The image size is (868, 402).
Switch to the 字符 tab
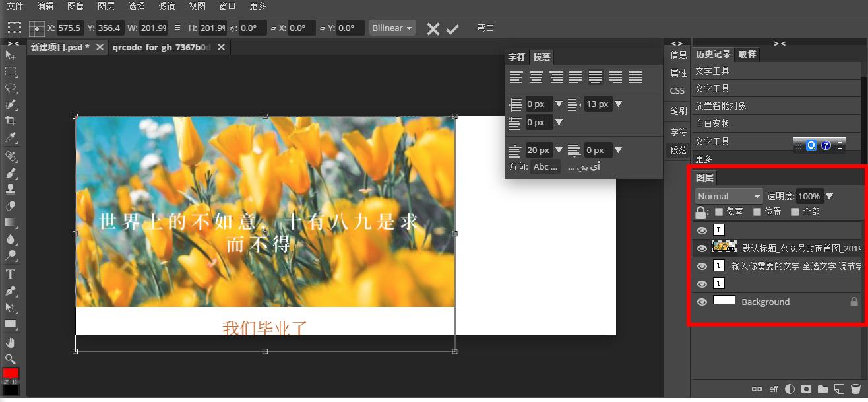click(x=516, y=57)
